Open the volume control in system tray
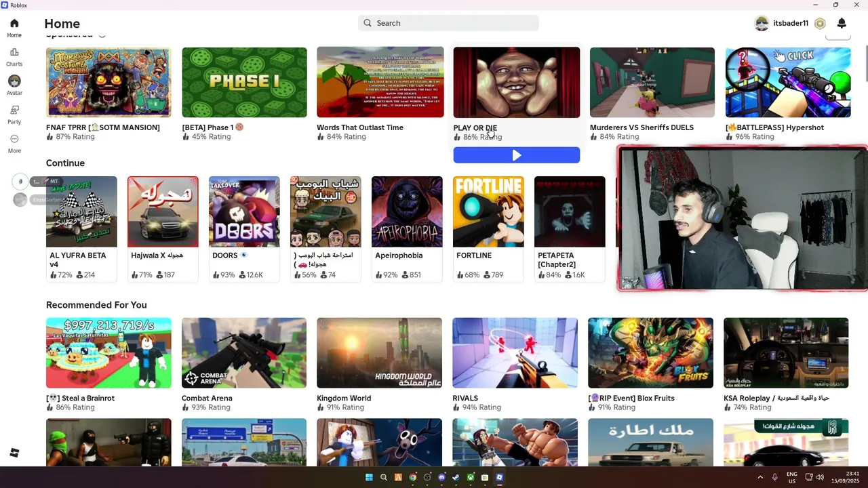Viewport: 868px width, 488px height. 820,477
